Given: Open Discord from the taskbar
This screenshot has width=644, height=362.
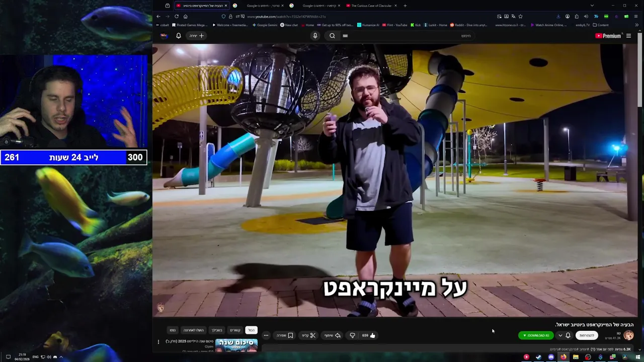Looking at the screenshot, I should click(x=551, y=357).
